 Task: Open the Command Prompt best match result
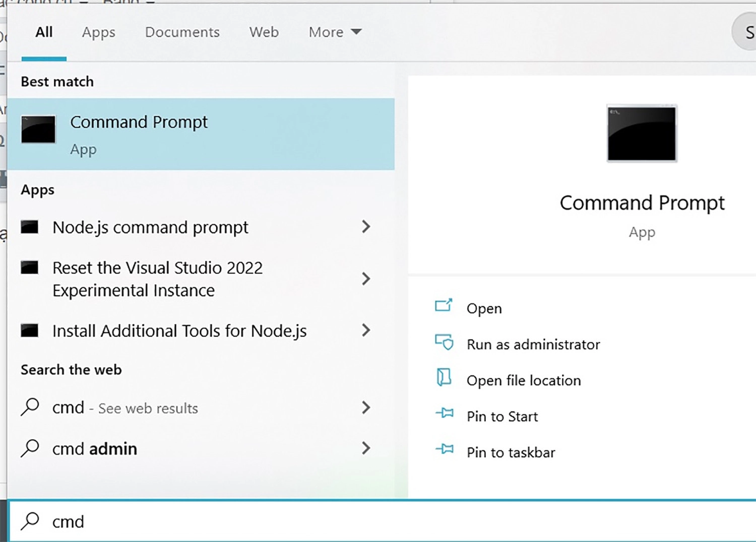(x=201, y=134)
